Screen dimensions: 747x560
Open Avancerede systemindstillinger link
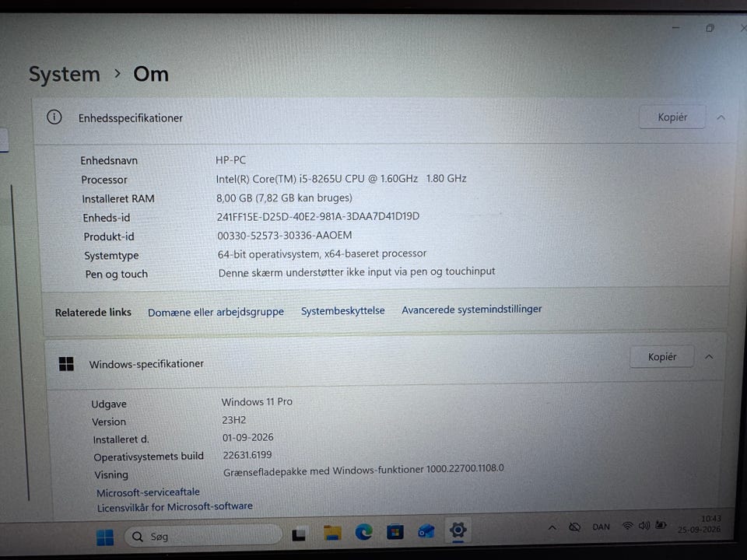472,310
